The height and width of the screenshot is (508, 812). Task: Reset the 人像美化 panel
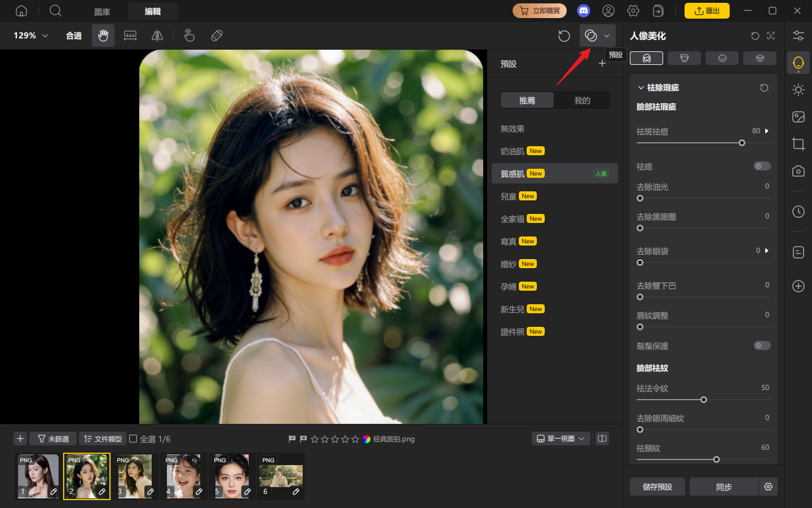coord(755,36)
